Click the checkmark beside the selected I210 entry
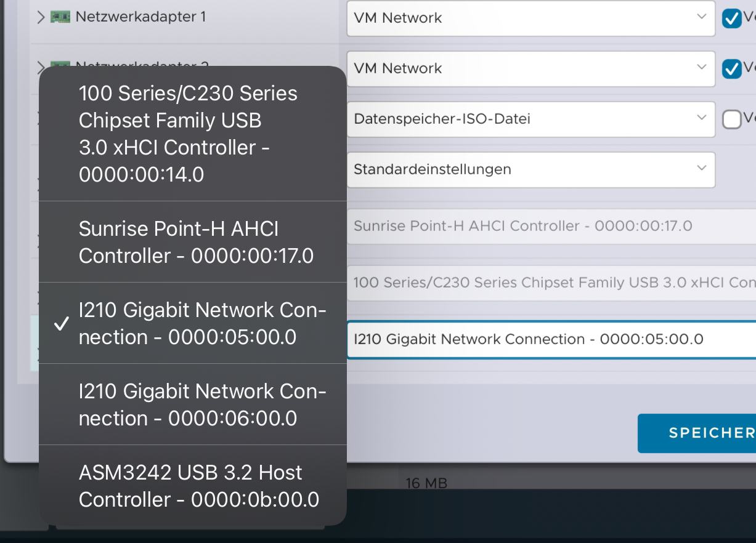 61,324
